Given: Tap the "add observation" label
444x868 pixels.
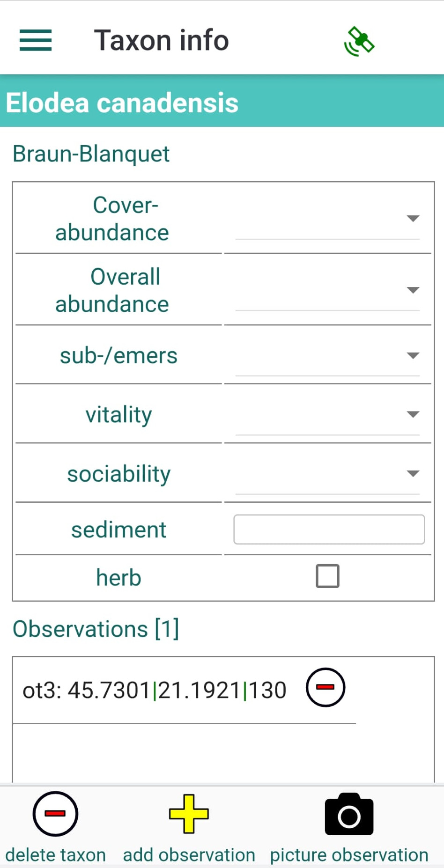Looking at the screenshot, I should pyautogui.click(x=189, y=855).
